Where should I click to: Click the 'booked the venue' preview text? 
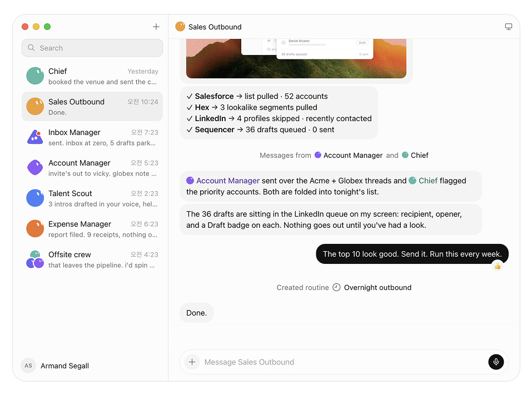[102, 82]
